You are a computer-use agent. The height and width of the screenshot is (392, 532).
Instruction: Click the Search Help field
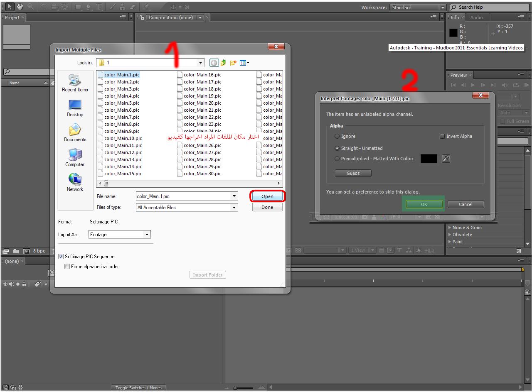pyautogui.click(x=490, y=7)
